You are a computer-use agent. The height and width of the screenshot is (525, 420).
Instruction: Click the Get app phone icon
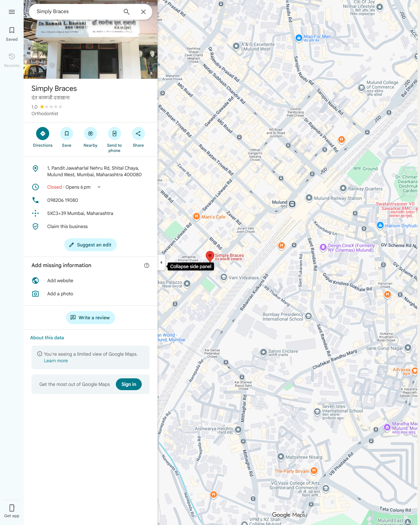coord(12,508)
